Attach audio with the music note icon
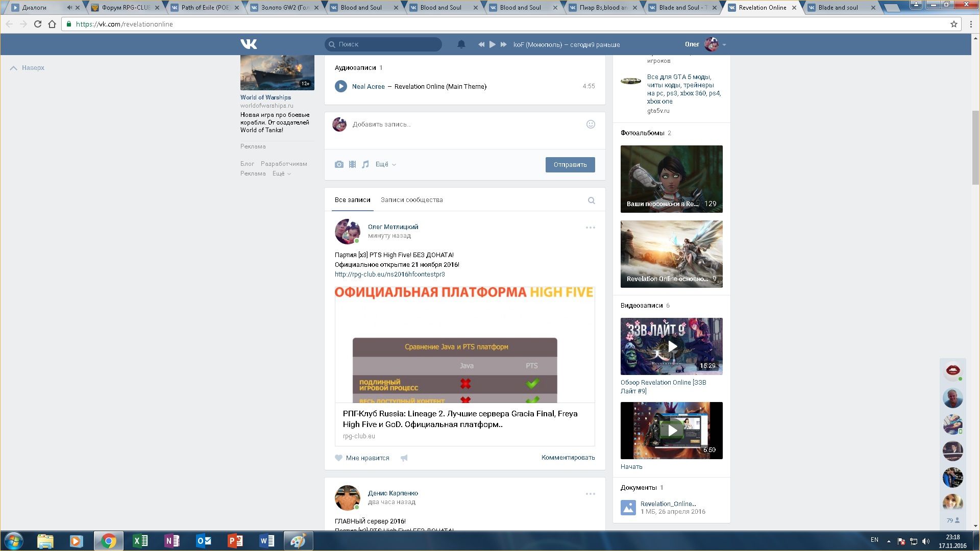The width and height of the screenshot is (980, 551). click(x=365, y=164)
